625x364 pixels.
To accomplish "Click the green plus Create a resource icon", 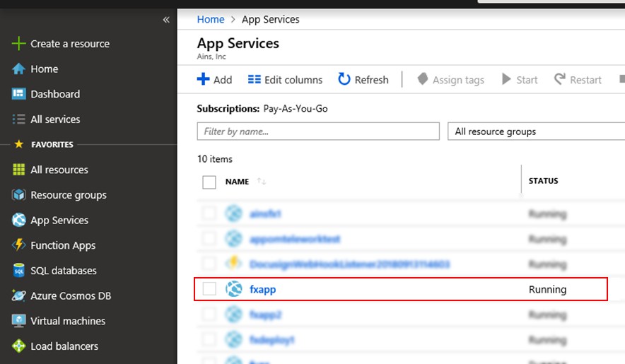I will click(x=18, y=43).
